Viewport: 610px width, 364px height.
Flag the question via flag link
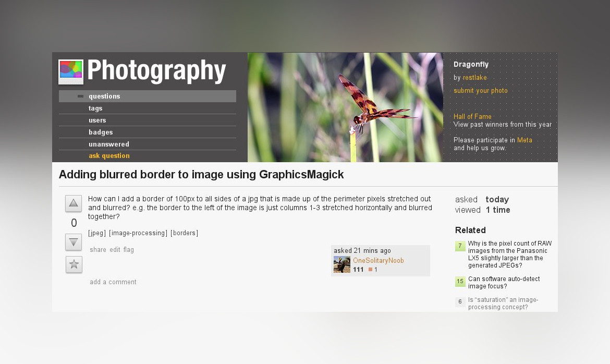128,250
